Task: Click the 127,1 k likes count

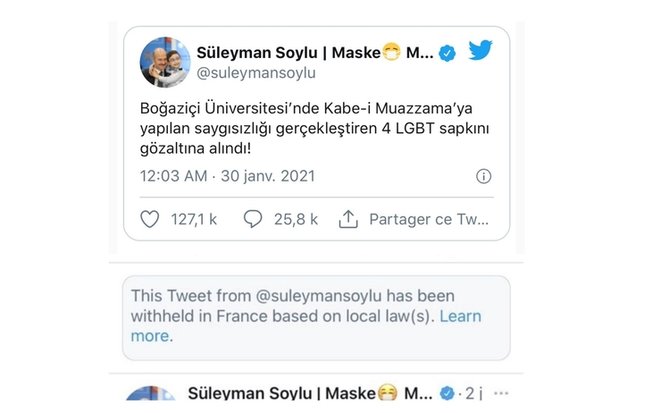Action: pyautogui.click(x=194, y=219)
